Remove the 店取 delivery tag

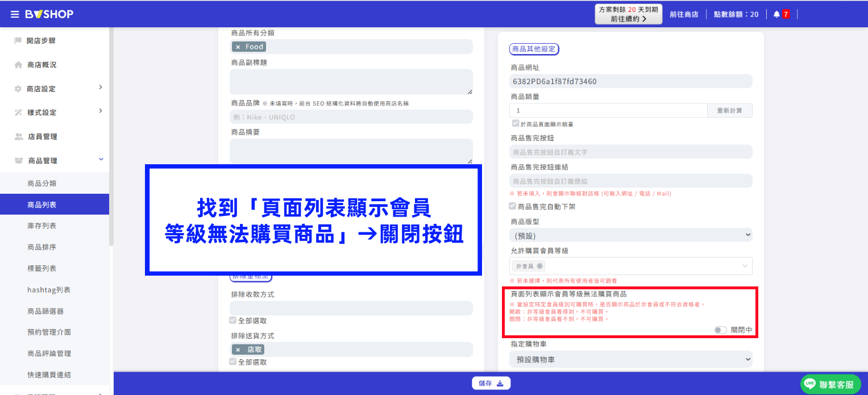click(x=238, y=350)
